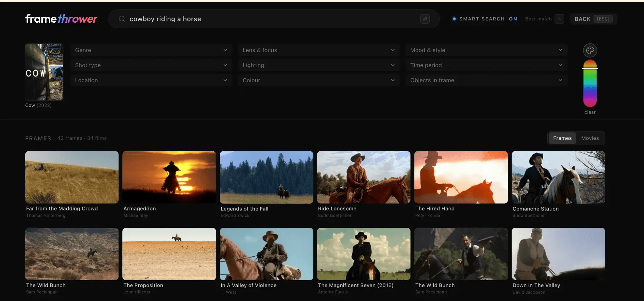Open the Location filter dropdown

pos(151,81)
